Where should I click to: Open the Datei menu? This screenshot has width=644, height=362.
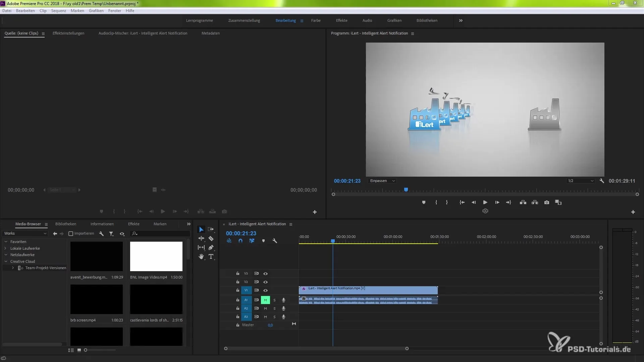click(7, 11)
